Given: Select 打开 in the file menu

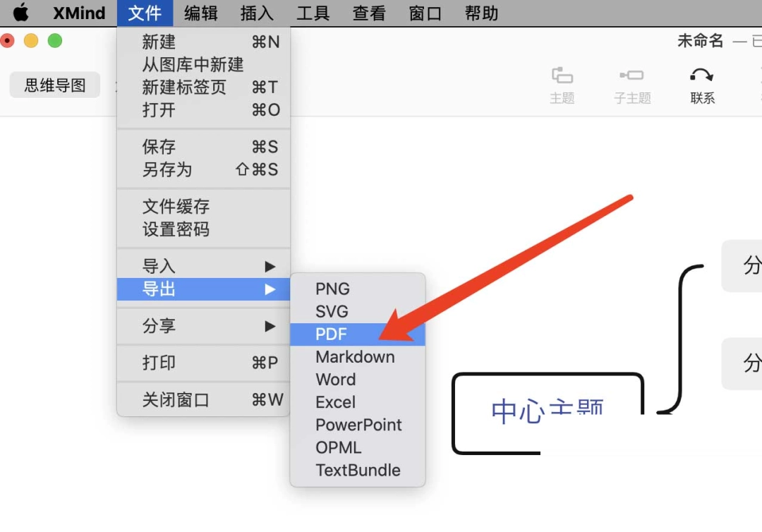Looking at the screenshot, I should 204,110.
